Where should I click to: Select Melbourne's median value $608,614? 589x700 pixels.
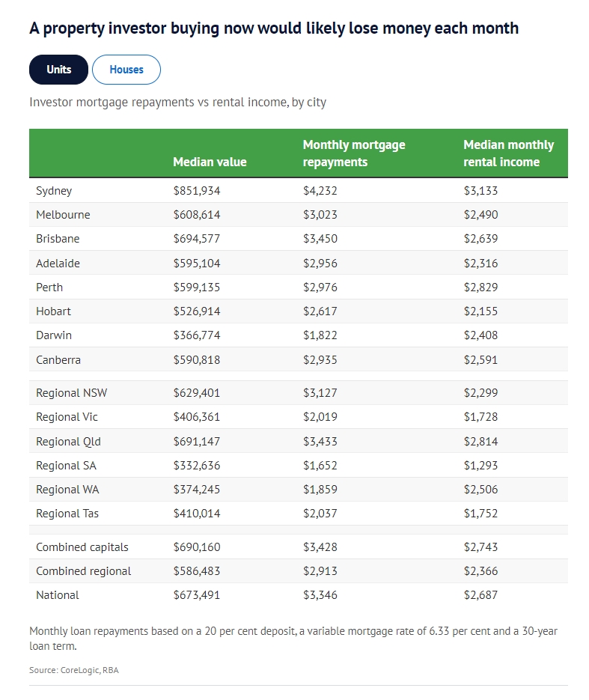(x=197, y=215)
